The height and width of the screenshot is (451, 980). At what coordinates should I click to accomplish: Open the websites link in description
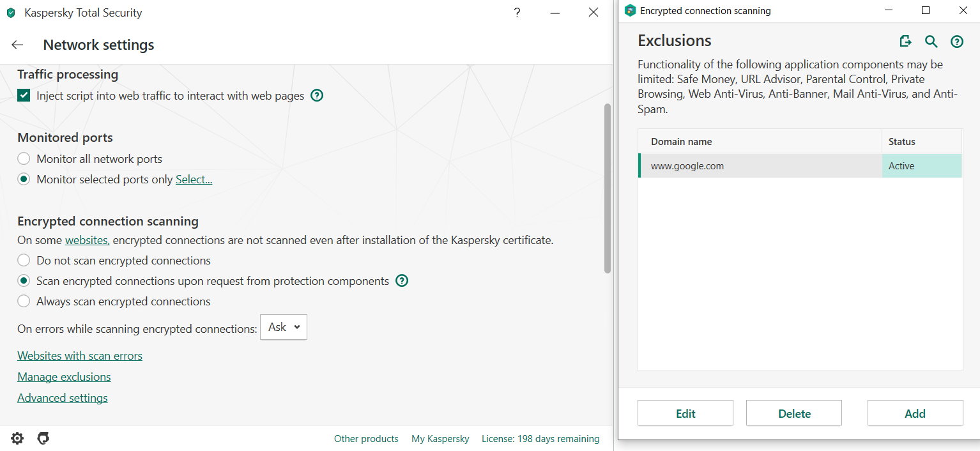coord(88,241)
